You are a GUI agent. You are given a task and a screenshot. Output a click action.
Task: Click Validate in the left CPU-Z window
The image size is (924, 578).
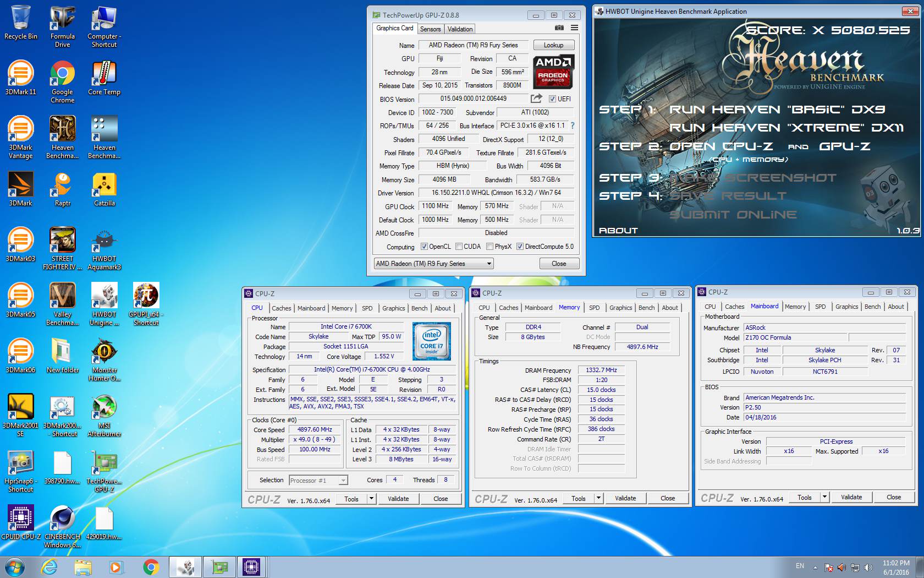click(x=398, y=499)
